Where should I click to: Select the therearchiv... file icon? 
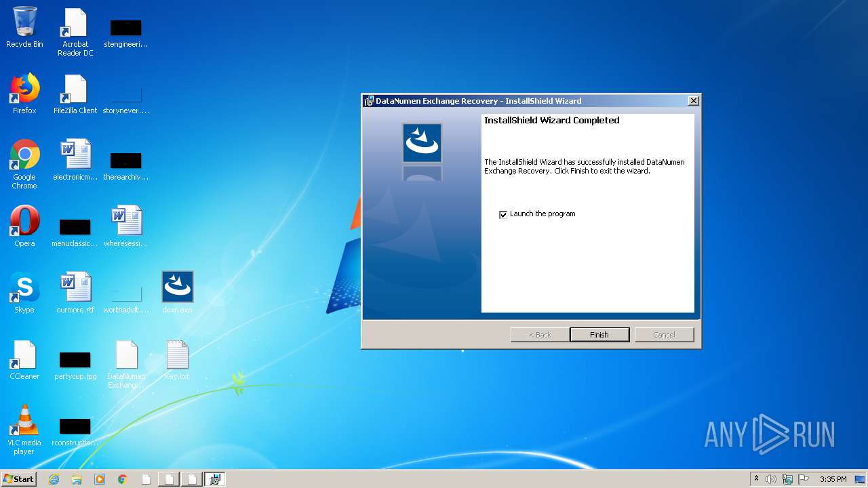click(x=126, y=167)
